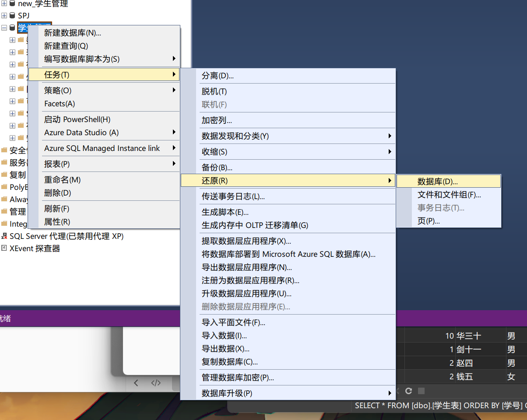Click the refresh icon in bottom toolbar
Image resolution: width=527 pixels, height=420 pixels.
pyautogui.click(x=408, y=391)
